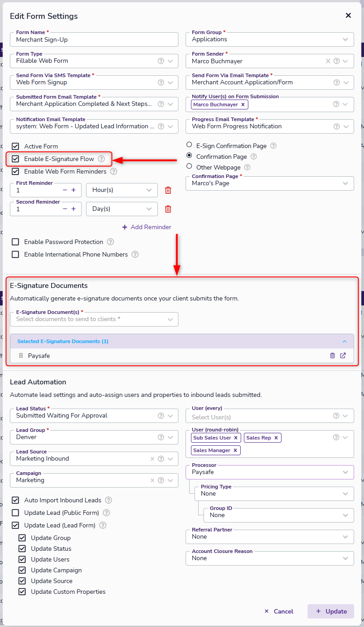364x627 pixels.
Task: Open the Form Group dropdown
Action: click(x=345, y=39)
